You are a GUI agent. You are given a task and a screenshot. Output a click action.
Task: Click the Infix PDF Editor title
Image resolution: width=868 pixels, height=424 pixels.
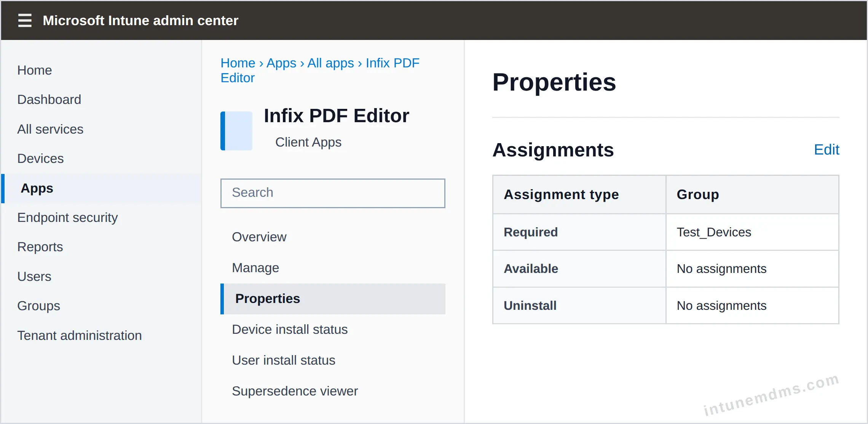[x=337, y=116]
